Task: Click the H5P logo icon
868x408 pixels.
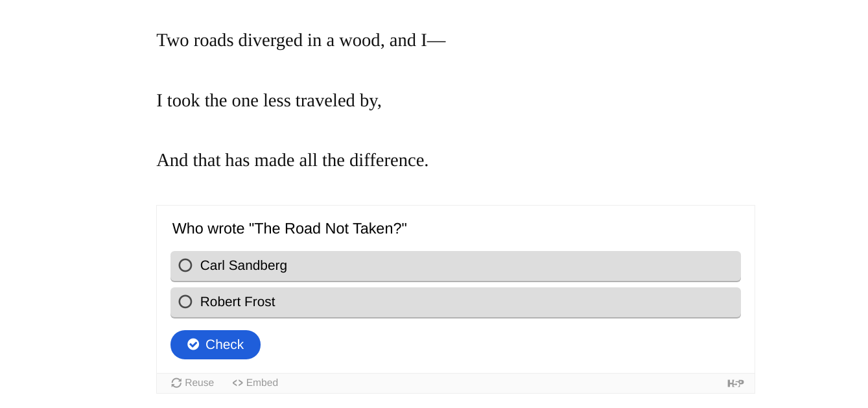Action: [x=735, y=383]
